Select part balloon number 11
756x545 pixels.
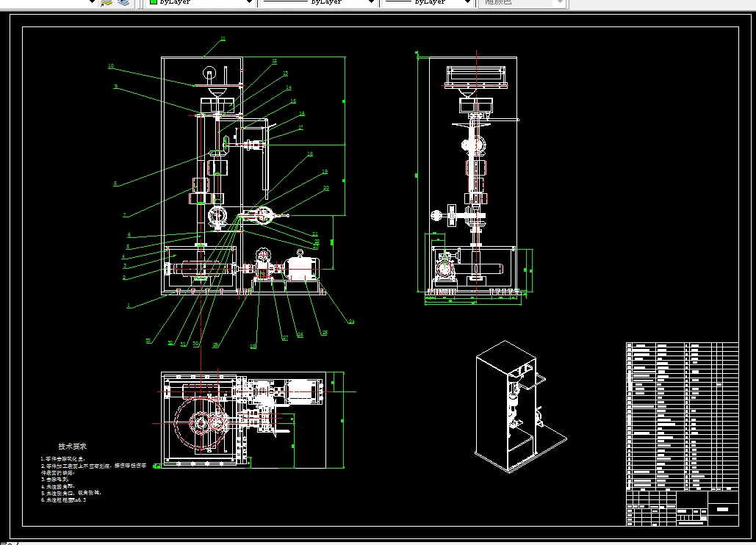click(223, 39)
